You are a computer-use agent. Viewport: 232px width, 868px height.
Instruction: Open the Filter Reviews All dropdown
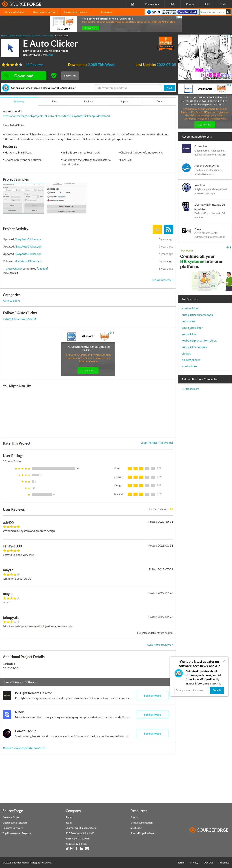point(171,509)
